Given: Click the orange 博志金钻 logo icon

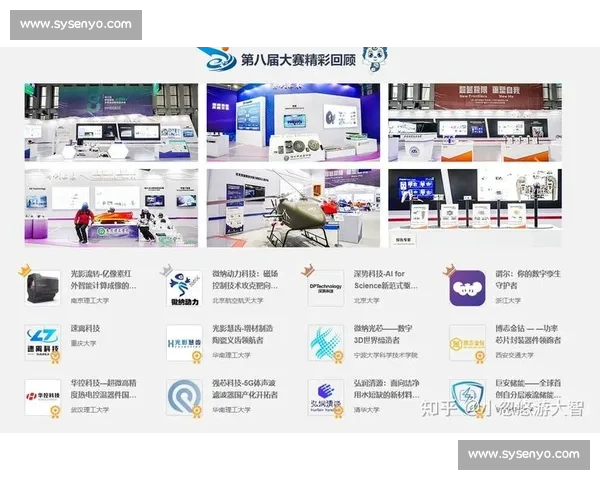Looking at the screenshot, I should (x=467, y=342).
